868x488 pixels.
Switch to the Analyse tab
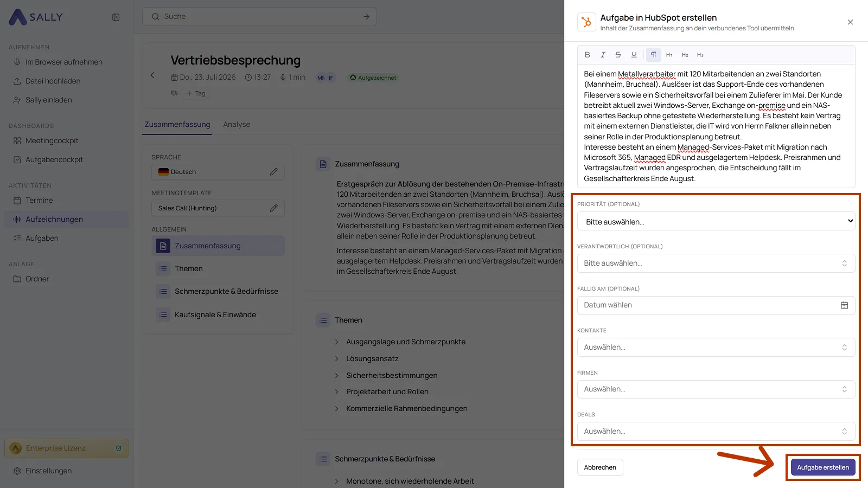click(x=237, y=125)
